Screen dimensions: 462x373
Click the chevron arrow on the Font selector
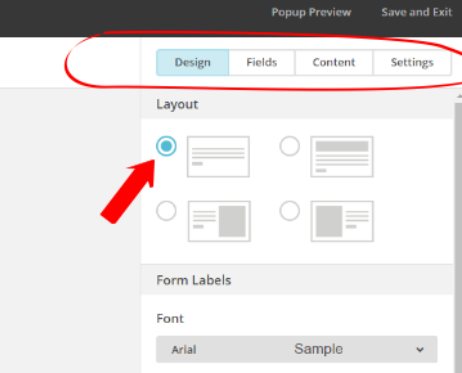[x=420, y=350]
